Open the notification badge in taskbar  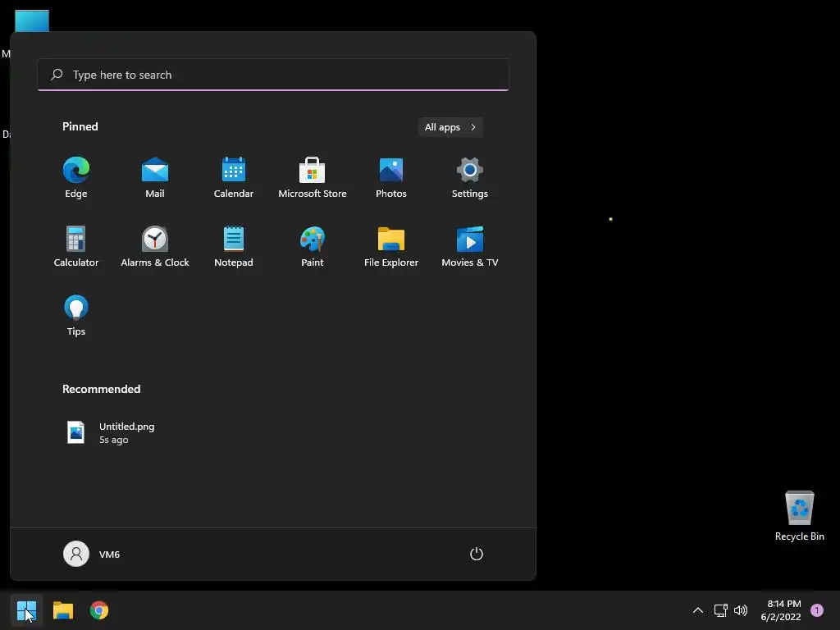coord(817,610)
